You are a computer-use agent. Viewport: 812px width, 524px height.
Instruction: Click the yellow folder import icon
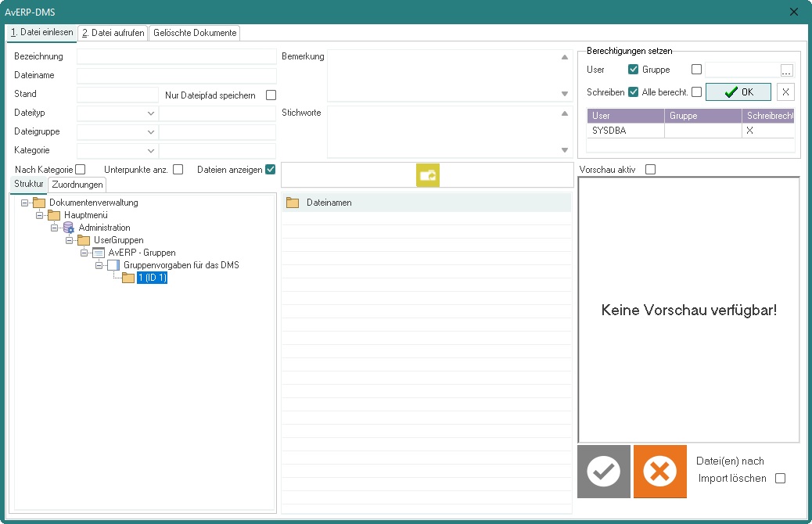(428, 175)
